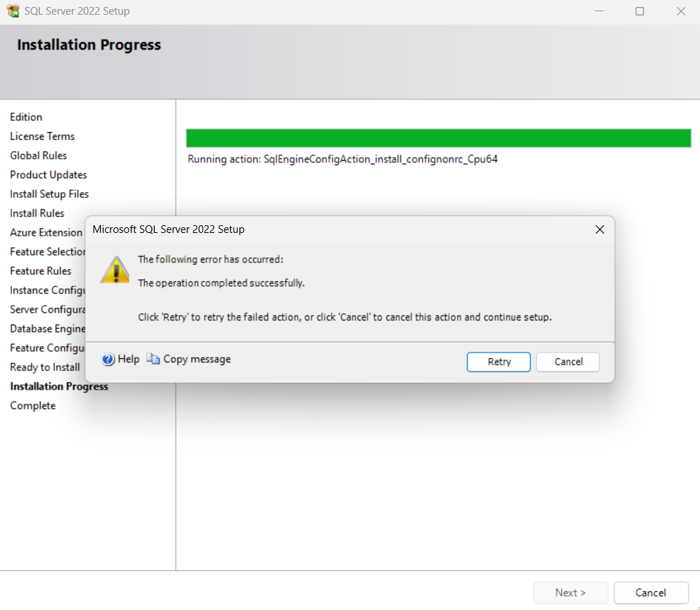Select the Edition step in the sidebar
The width and height of the screenshot is (700, 610).
pyautogui.click(x=26, y=117)
